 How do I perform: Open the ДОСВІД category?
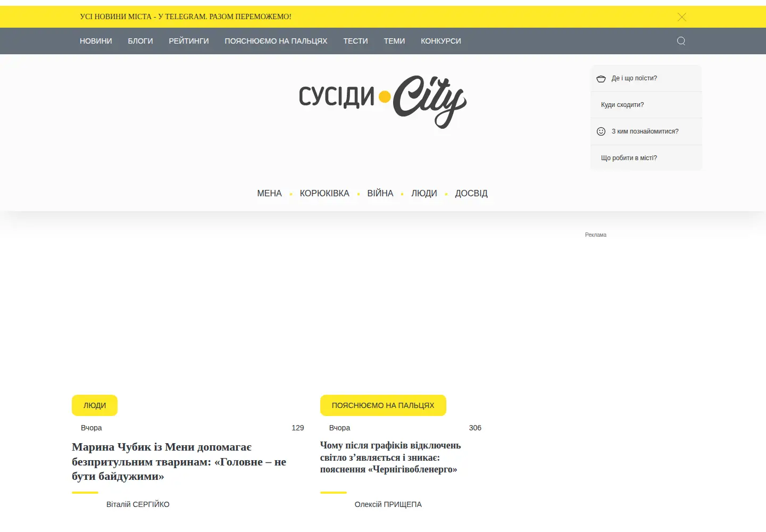(x=471, y=194)
